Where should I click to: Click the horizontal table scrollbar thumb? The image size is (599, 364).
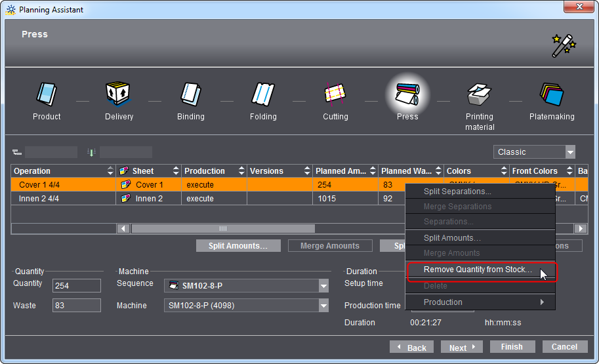(x=222, y=229)
